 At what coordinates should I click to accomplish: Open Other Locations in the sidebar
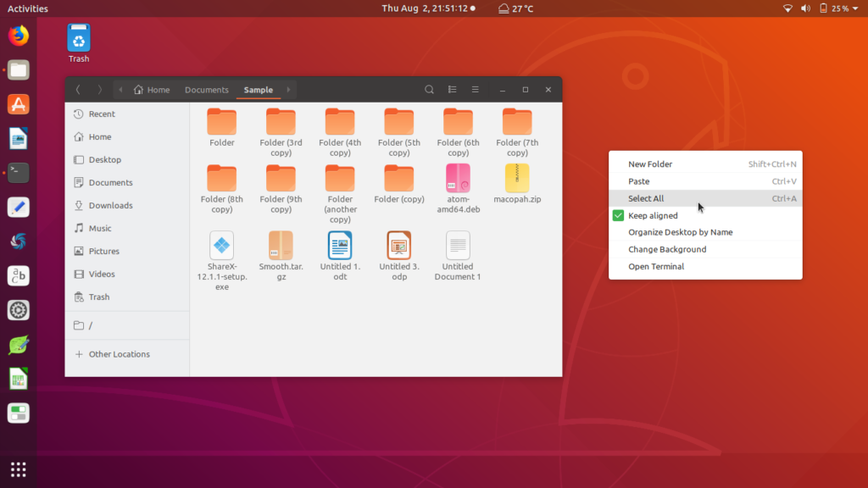click(120, 353)
